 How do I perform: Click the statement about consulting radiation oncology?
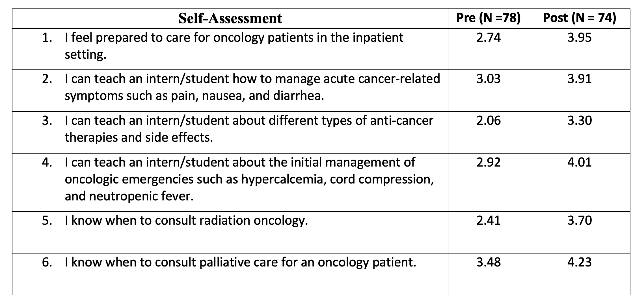(186, 220)
